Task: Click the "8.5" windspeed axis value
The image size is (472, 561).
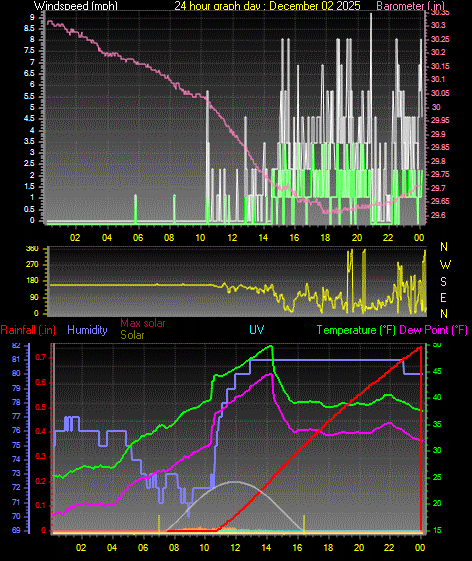Action: pos(29,28)
